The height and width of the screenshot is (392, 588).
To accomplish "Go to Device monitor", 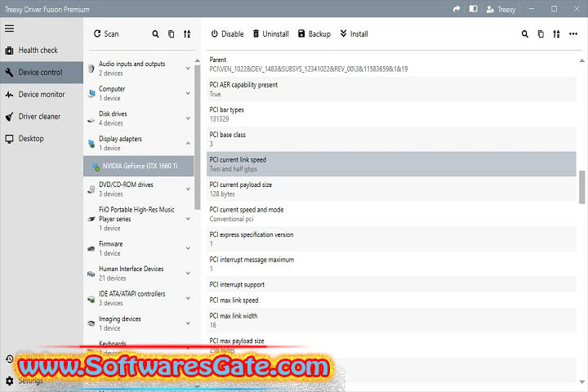I will pos(42,95).
